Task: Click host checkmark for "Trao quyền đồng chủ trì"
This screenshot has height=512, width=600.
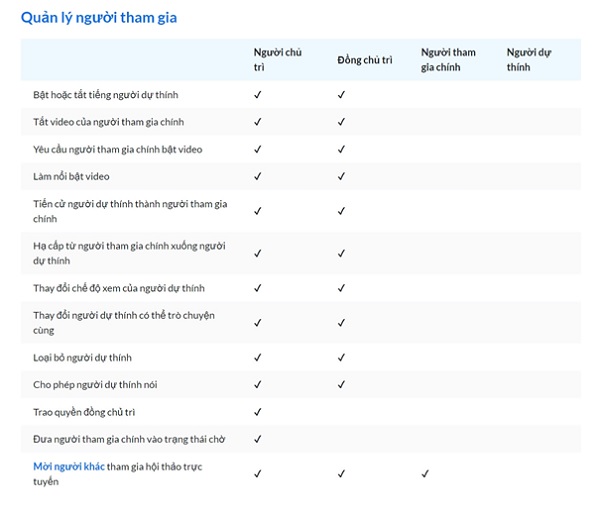Action: point(257,411)
